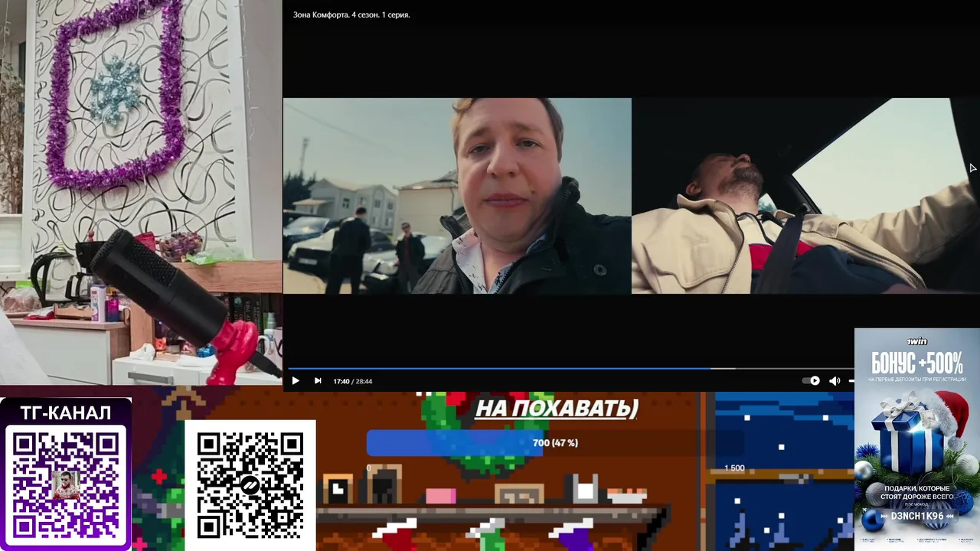The height and width of the screenshot is (551, 980).
Task: Click the 17:40 / 28:44 time display
Action: click(x=353, y=381)
